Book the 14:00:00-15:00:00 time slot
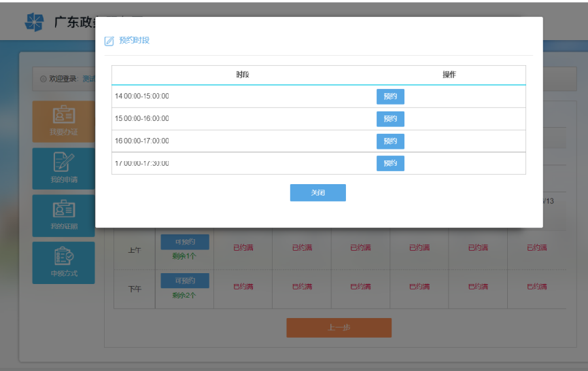Viewport: 588px width, 371px height. 390,96
